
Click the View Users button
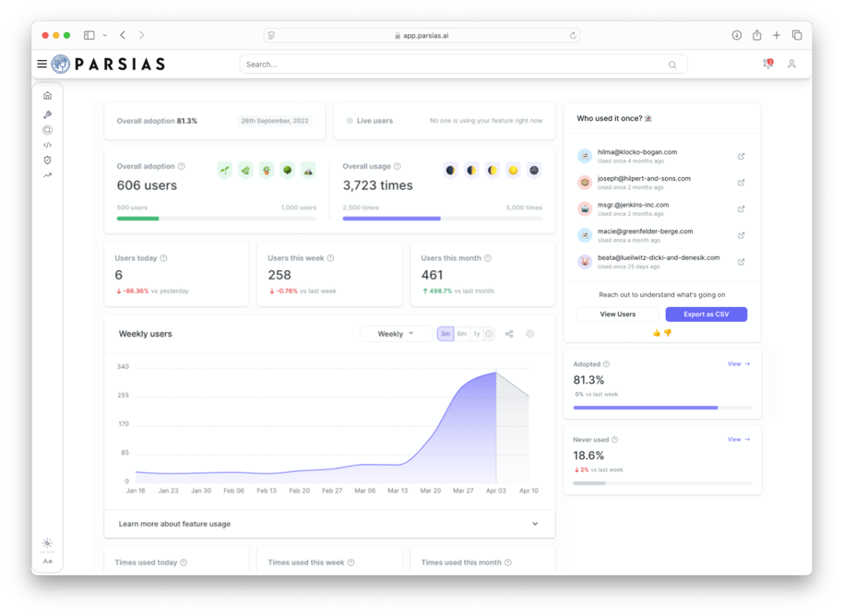(617, 314)
